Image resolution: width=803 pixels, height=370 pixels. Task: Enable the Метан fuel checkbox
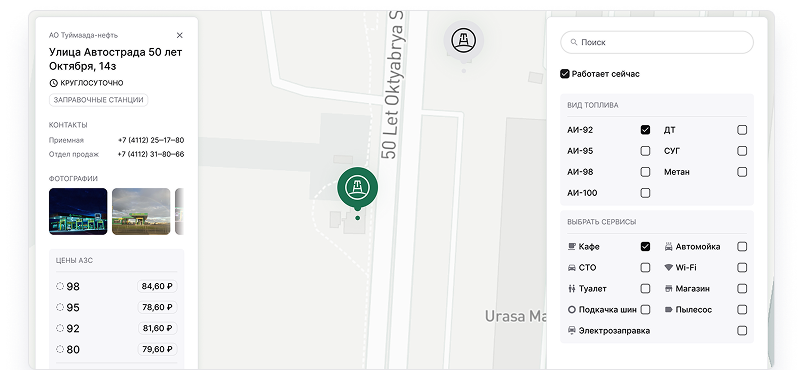[742, 172]
